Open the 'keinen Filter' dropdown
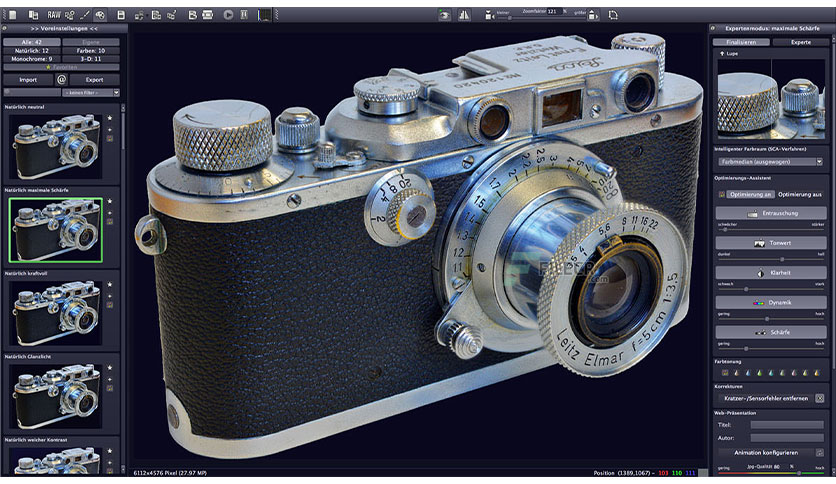Image resolution: width=836 pixels, height=484 pixels. (x=91, y=93)
